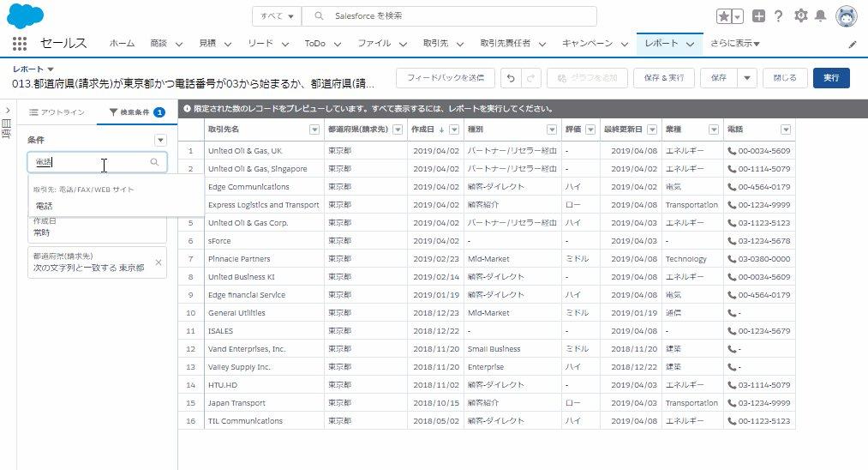868x470 pixels.
Task: Click the 保存 button
Action: (x=719, y=78)
